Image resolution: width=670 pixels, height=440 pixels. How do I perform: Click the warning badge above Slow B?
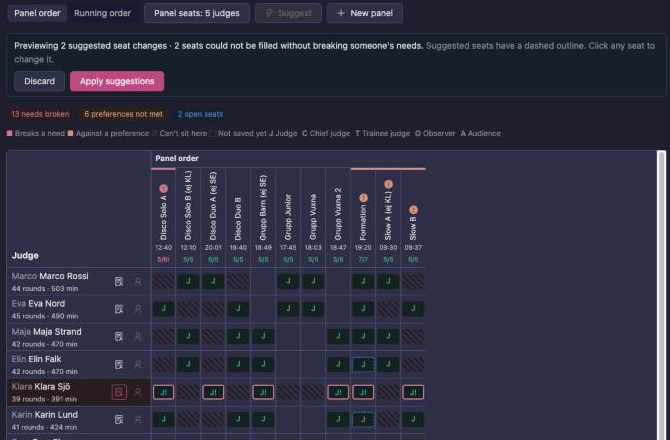point(413,210)
